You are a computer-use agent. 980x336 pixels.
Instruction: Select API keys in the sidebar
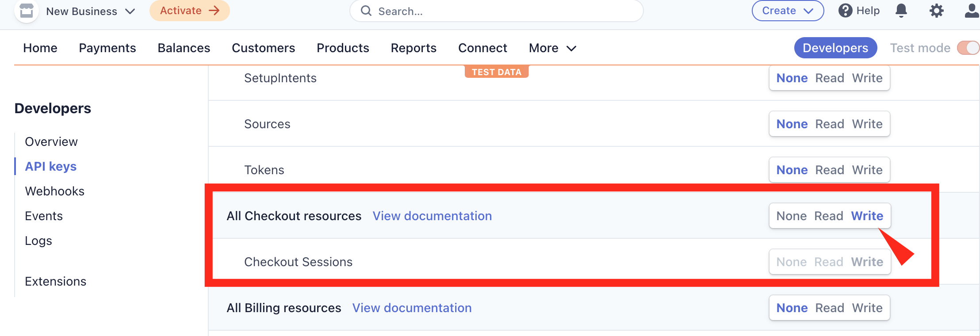[51, 166]
